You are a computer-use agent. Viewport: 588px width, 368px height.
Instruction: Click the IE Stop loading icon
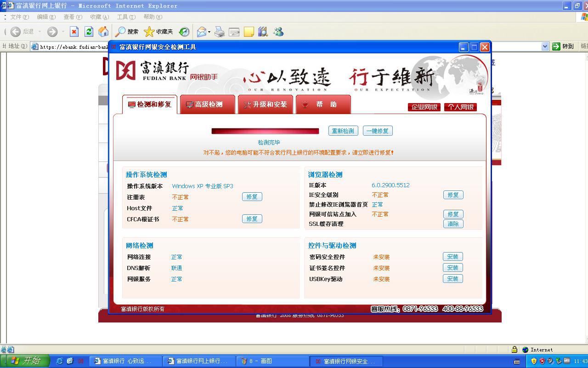(74, 32)
